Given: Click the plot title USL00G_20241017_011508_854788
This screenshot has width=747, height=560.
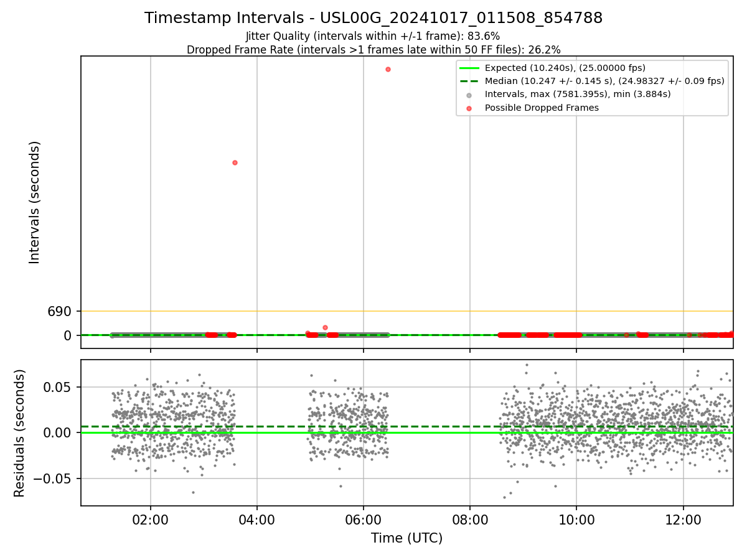Looking at the screenshot, I should [x=374, y=18].
